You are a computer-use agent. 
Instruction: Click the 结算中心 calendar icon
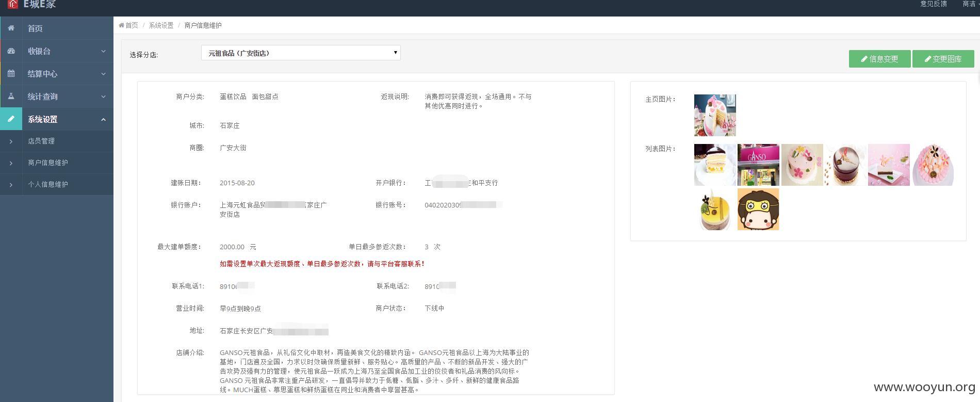coord(11,74)
